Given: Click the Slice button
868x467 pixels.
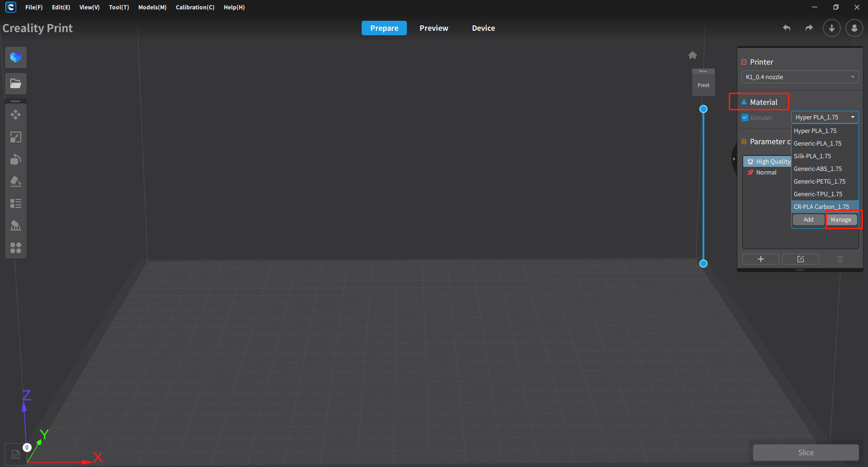Looking at the screenshot, I should [x=806, y=453].
